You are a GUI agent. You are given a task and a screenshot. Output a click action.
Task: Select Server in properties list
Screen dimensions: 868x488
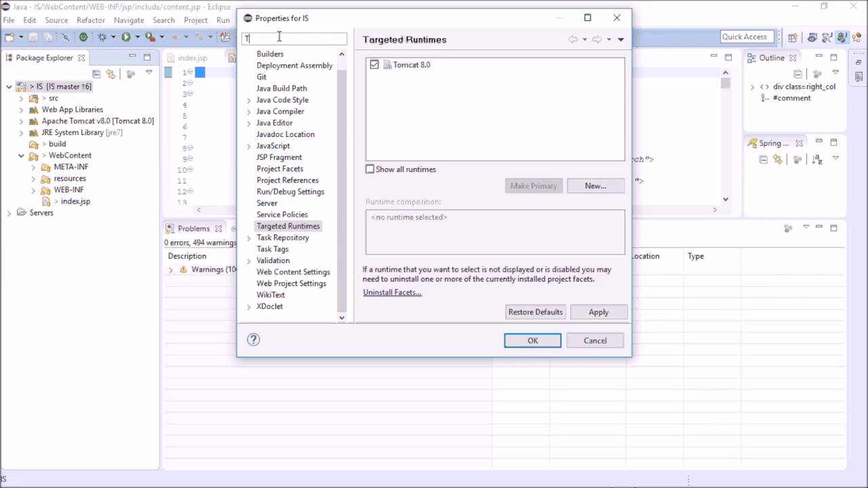coord(267,203)
